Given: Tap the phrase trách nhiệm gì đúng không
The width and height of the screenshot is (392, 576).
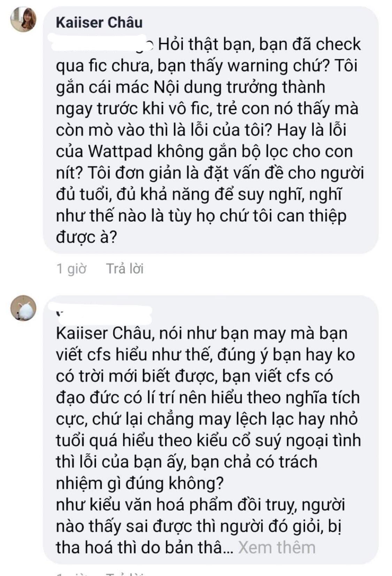Looking at the screenshot, I should (186, 473).
